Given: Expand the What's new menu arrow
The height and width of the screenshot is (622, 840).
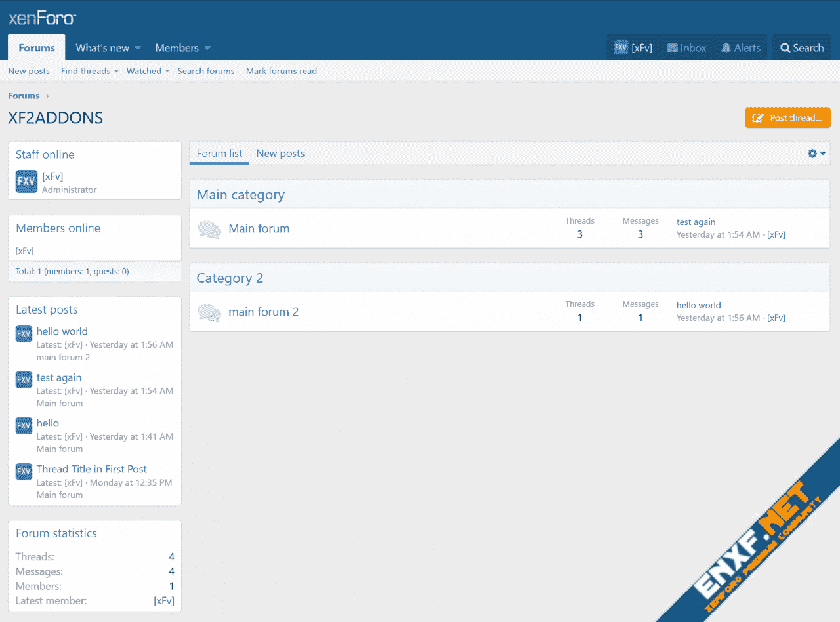Looking at the screenshot, I should point(138,48).
